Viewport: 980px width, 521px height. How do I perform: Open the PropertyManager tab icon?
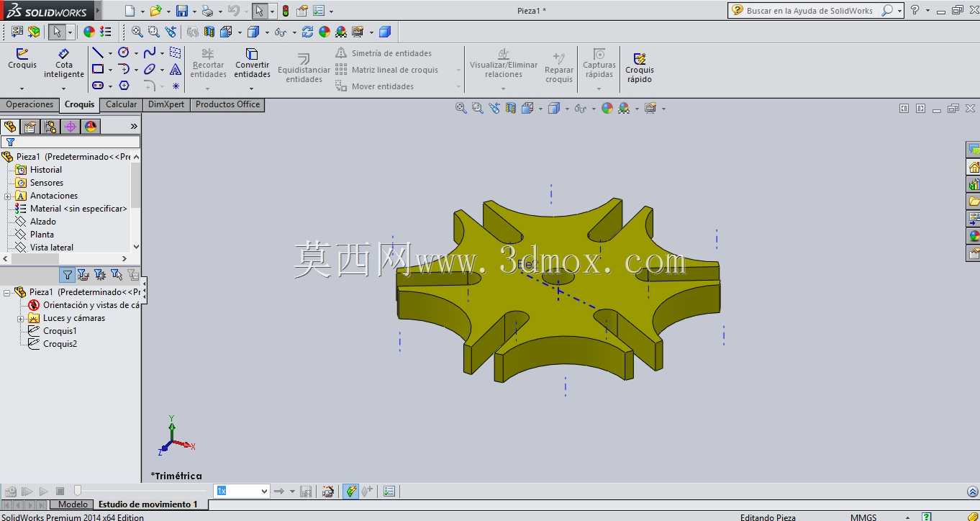(x=30, y=127)
